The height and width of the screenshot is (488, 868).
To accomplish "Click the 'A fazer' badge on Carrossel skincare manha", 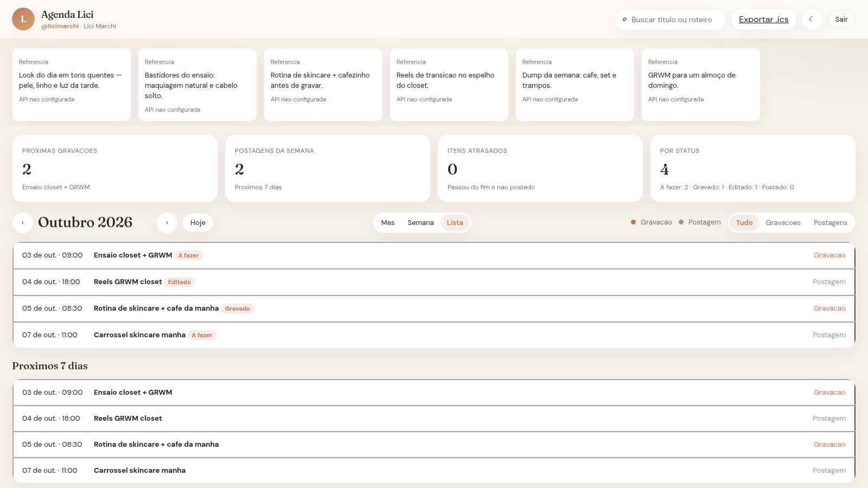I will pos(202,335).
